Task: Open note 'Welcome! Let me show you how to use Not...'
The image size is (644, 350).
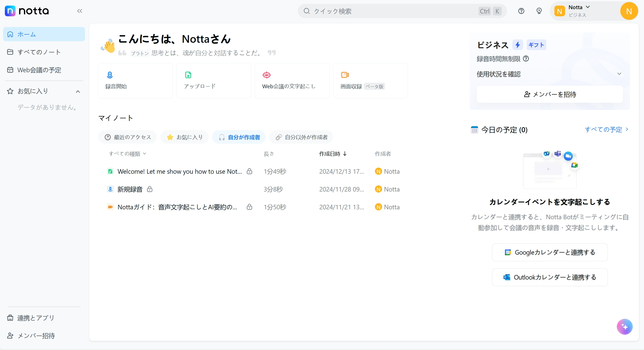Action: coord(180,171)
